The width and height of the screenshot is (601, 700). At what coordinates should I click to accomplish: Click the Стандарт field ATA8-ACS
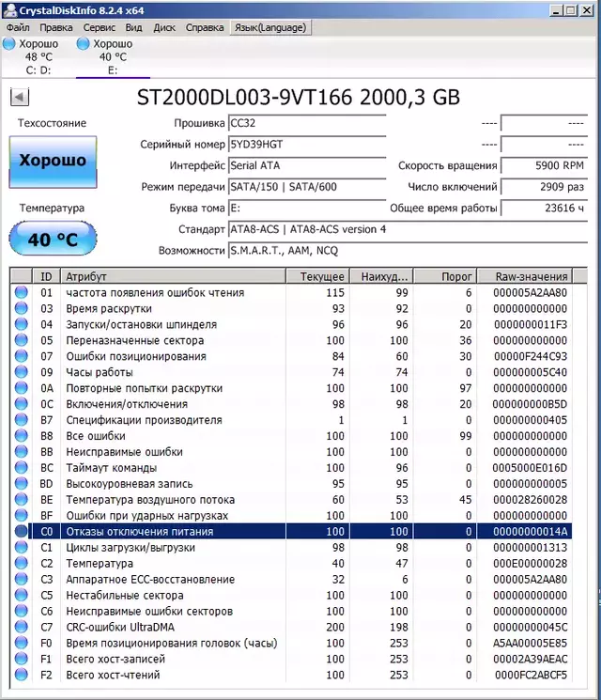click(x=408, y=229)
